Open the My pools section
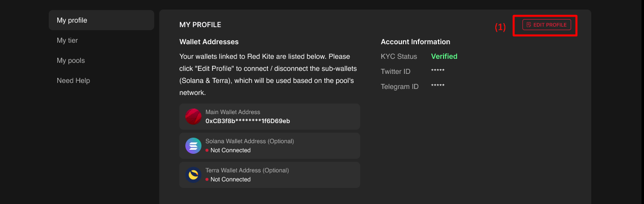Image resolution: width=644 pixels, height=204 pixels. tap(71, 60)
